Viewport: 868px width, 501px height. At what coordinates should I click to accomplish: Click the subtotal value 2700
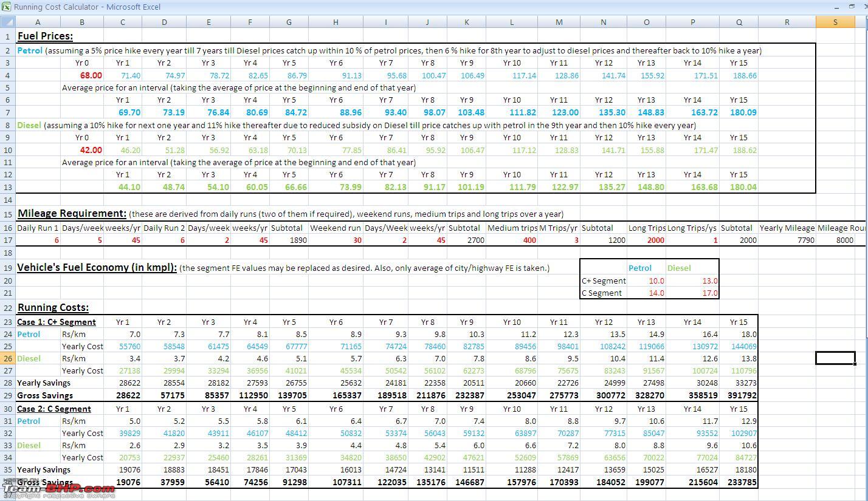tap(475, 240)
